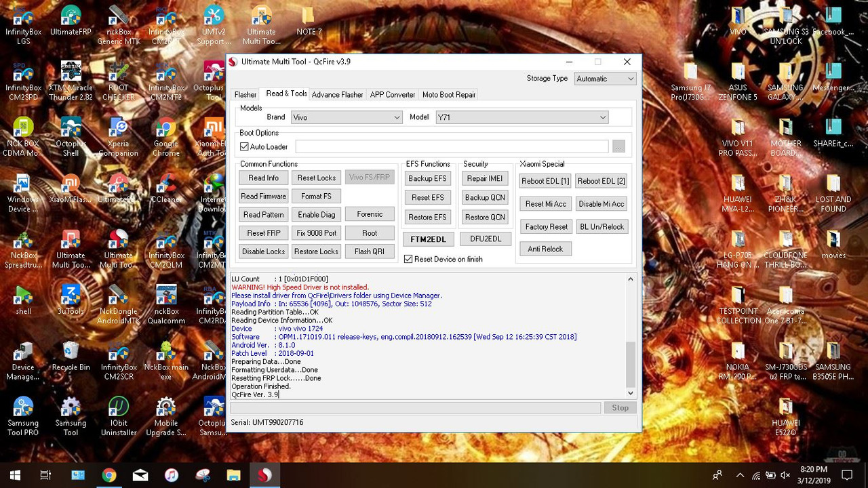Open the notification center icon
Screen dimensions: 868x488
coord(846,476)
